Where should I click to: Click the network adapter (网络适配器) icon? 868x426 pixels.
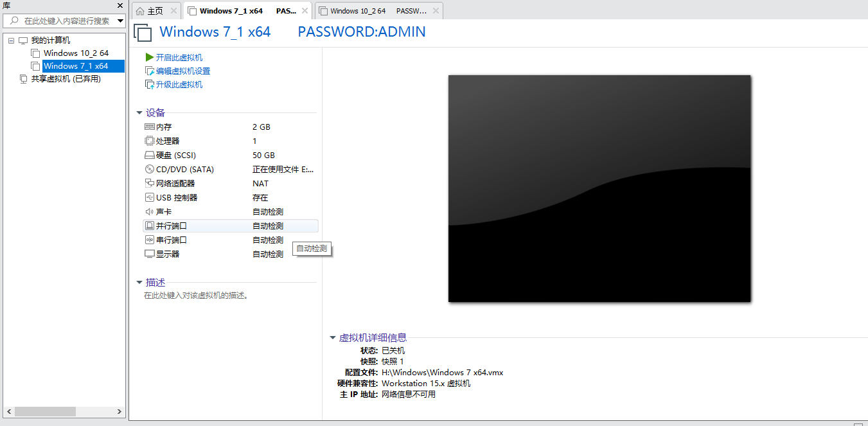[150, 183]
